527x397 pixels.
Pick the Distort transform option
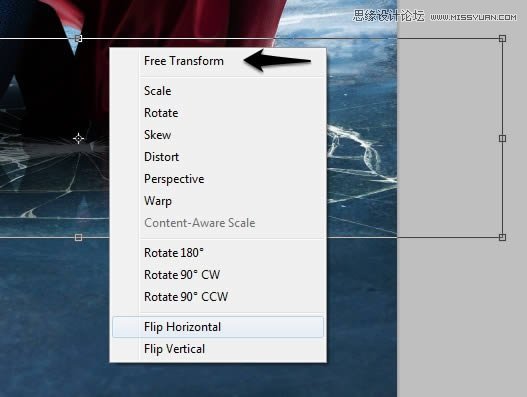(x=218, y=157)
